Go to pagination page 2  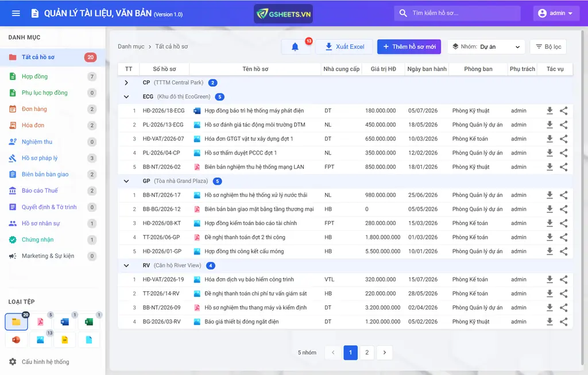(x=367, y=353)
